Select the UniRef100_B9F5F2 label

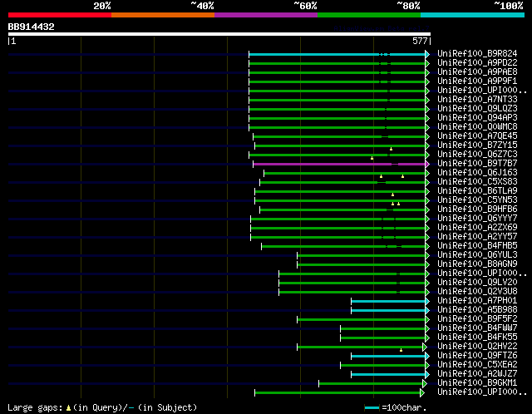click(x=477, y=319)
